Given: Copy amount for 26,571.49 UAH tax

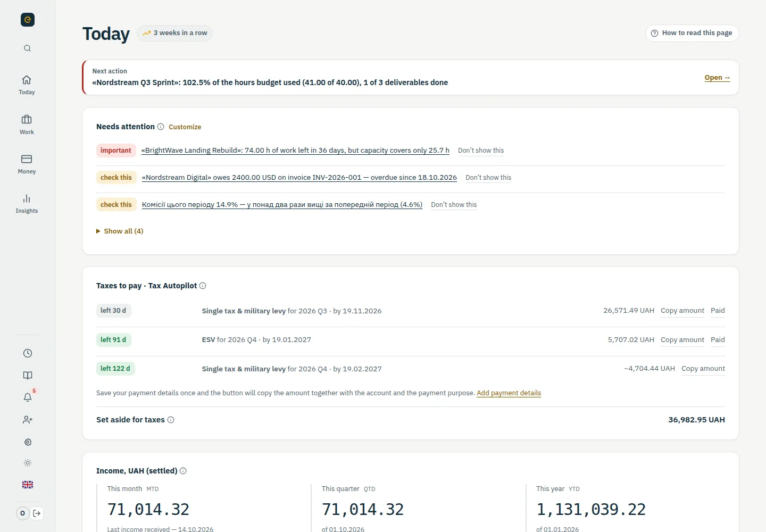Looking at the screenshot, I should click(682, 311).
